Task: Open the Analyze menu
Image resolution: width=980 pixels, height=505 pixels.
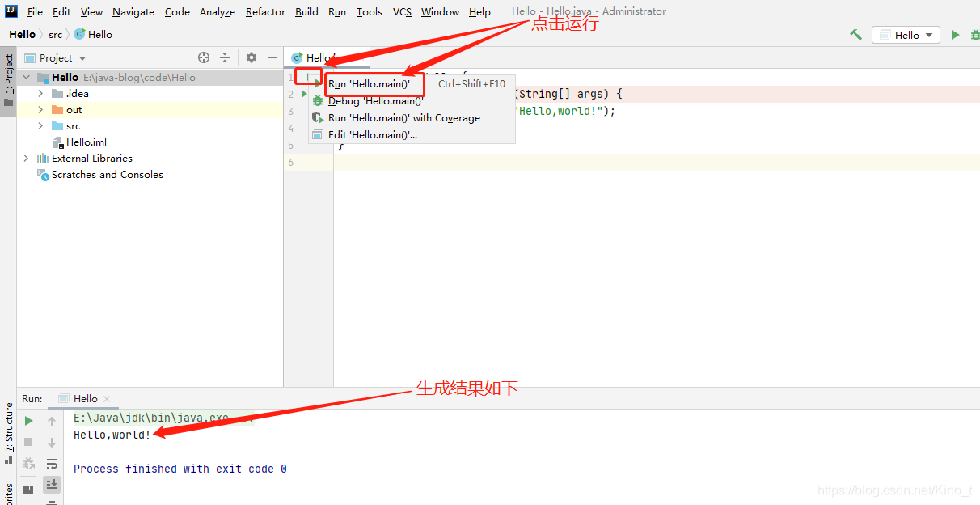Action: tap(218, 12)
